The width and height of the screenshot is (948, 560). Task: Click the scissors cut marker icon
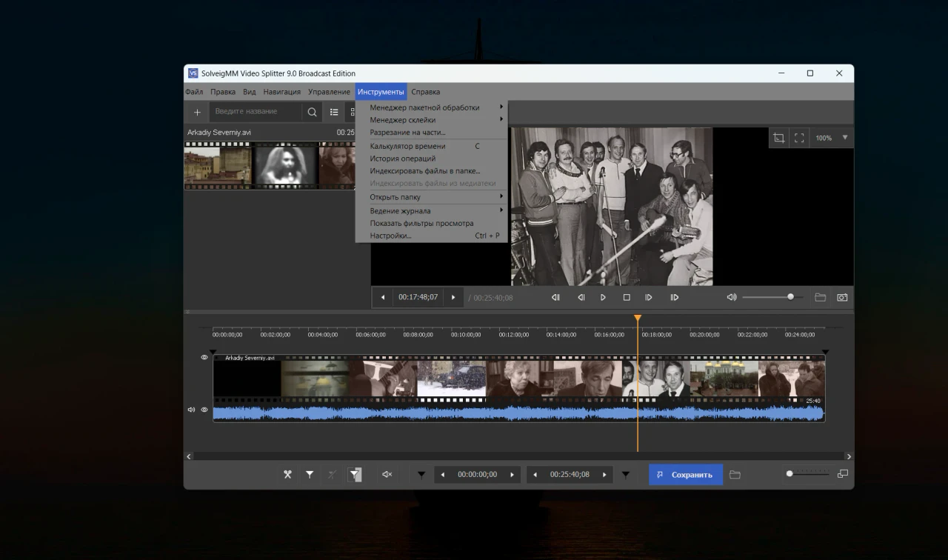coord(287,475)
